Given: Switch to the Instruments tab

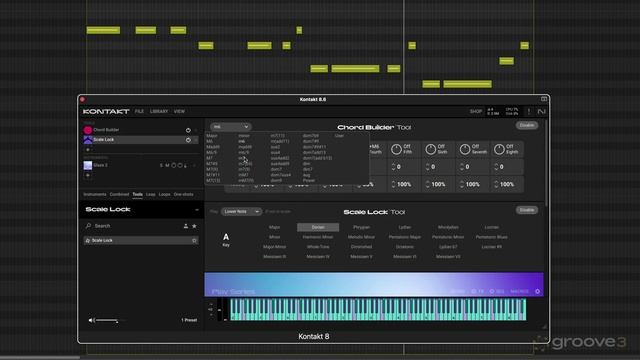Looking at the screenshot, I should (95, 195).
